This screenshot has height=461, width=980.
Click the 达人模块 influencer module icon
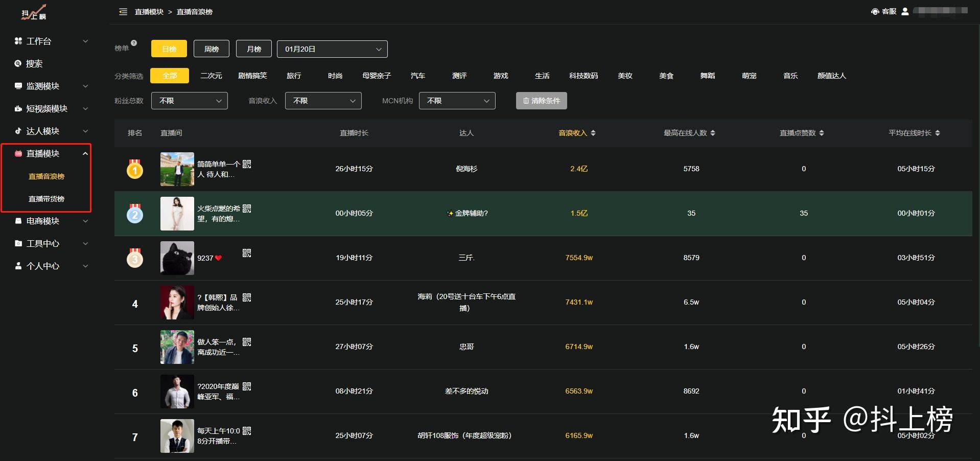[x=17, y=131]
